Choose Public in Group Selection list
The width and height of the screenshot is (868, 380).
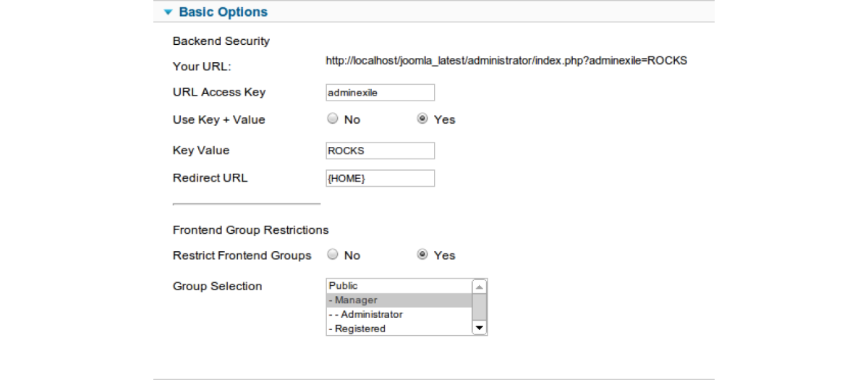click(399, 286)
